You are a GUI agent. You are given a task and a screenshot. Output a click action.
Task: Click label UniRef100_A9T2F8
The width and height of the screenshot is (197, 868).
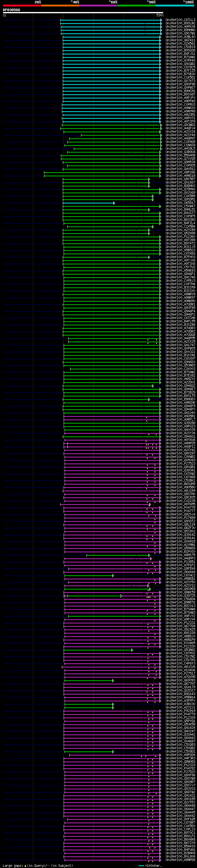(x=180, y=122)
